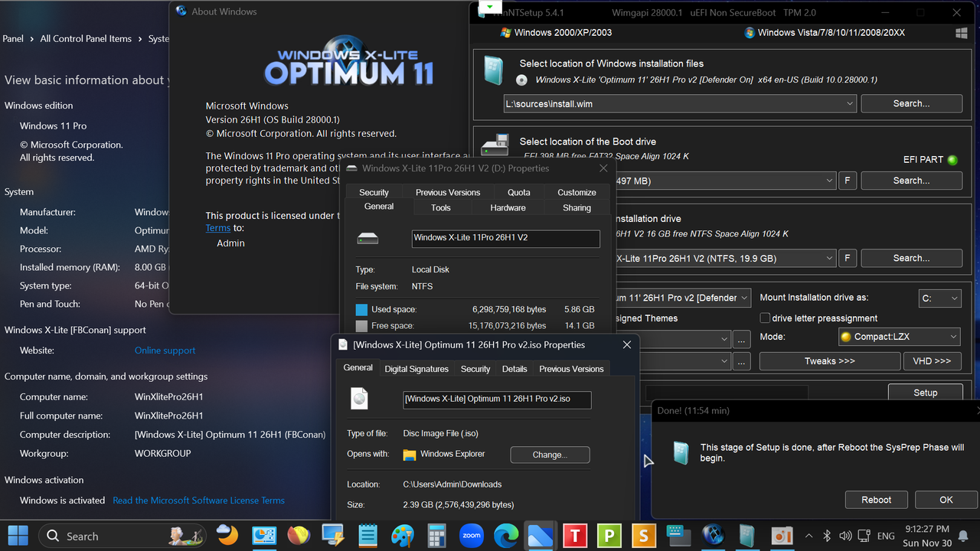Open Calculator from the taskbar
The image size is (980, 551).
pyautogui.click(x=436, y=536)
